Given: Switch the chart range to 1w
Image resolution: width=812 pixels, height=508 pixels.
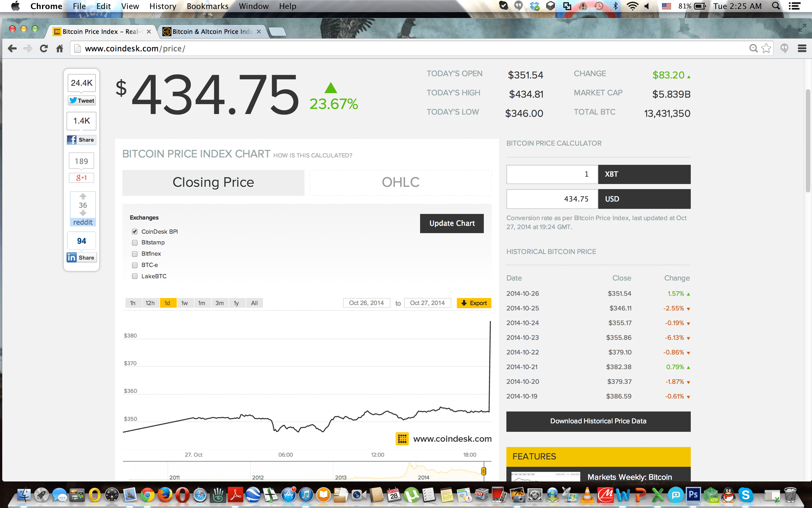Looking at the screenshot, I should pos(185,303).
